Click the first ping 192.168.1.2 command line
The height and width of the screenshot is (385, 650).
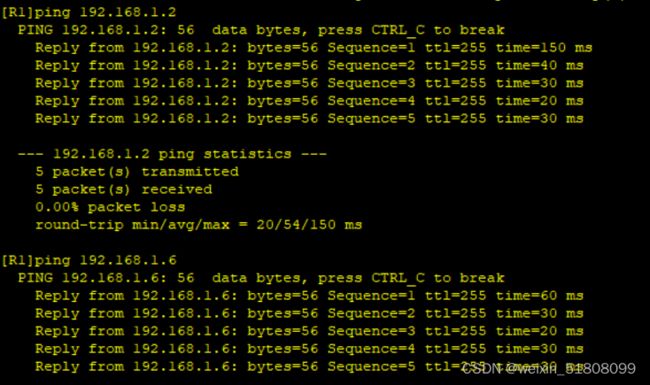[x=89, y=12]
